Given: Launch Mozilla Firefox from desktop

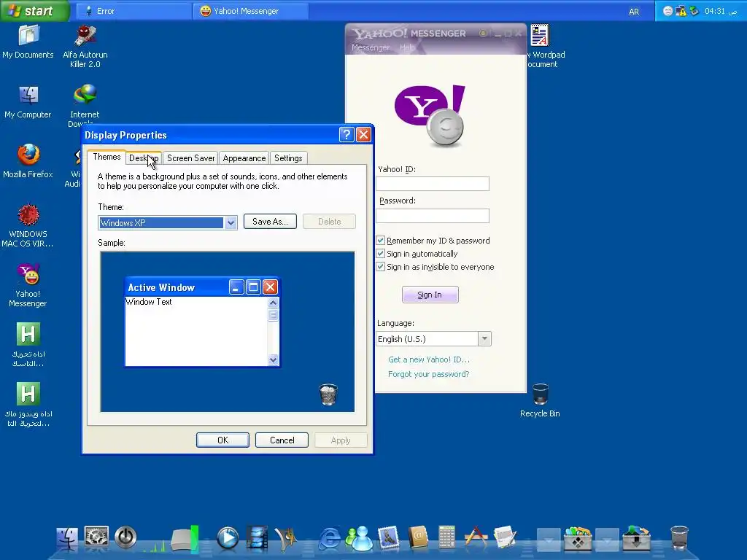Looking at the screenshot, I should coord(28,161).
